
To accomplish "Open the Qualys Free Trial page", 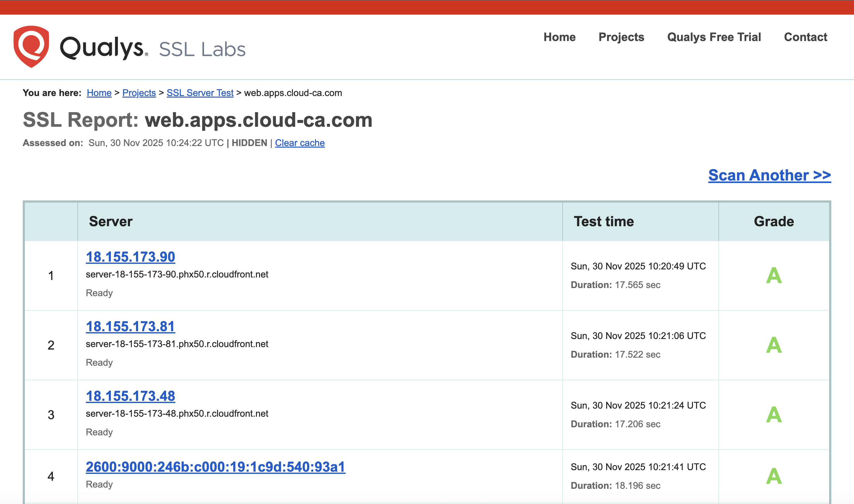I will [714, 37].
